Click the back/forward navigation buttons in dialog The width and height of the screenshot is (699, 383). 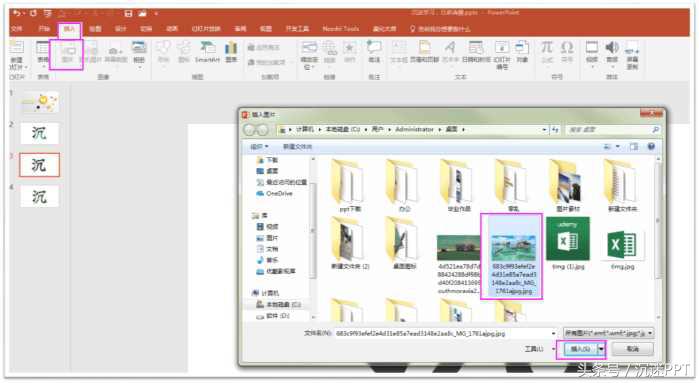click(256, 130)
